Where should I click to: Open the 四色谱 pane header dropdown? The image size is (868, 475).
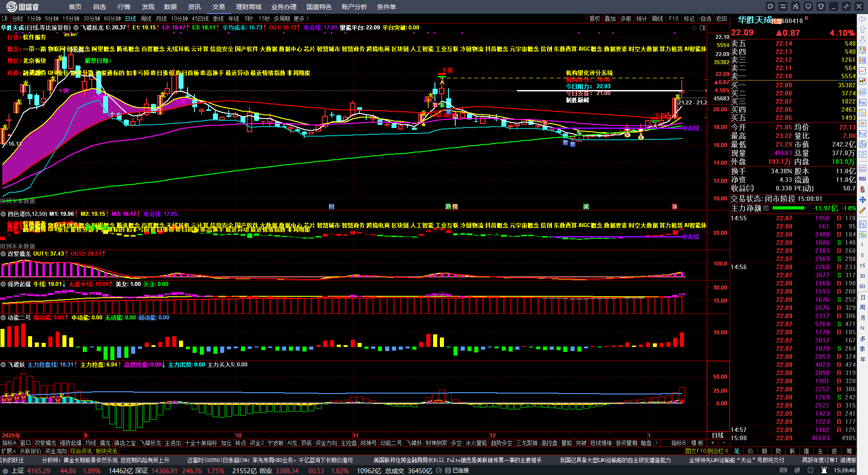[x=4, y=214]
